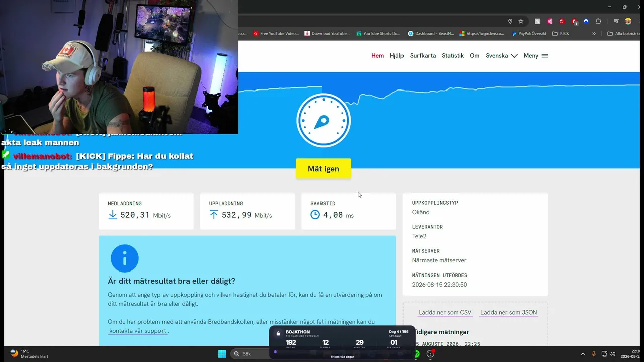Follow the kontakta vår support link

tap(138, 331)
